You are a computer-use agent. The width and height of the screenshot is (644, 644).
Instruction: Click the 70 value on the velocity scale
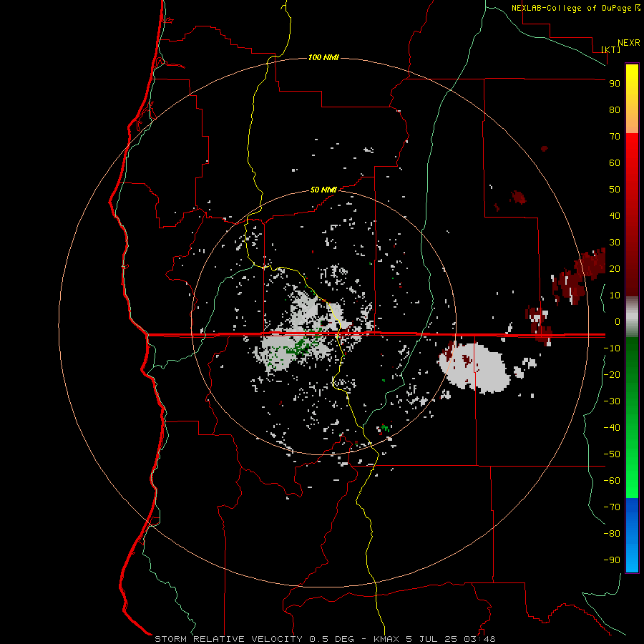(x=615, y=137)
